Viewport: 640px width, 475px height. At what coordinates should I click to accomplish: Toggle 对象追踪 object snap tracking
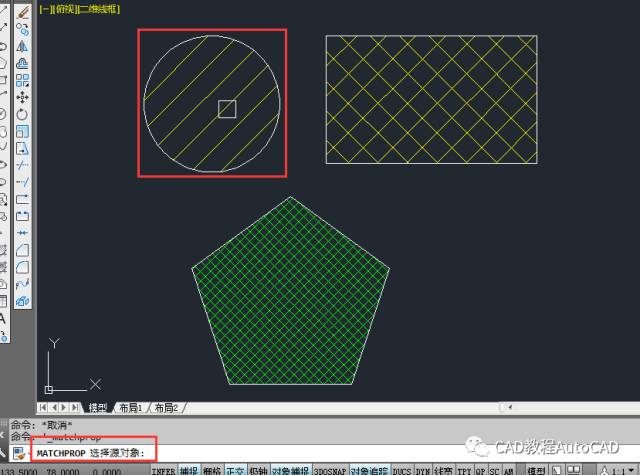click(x=369, y=471)
